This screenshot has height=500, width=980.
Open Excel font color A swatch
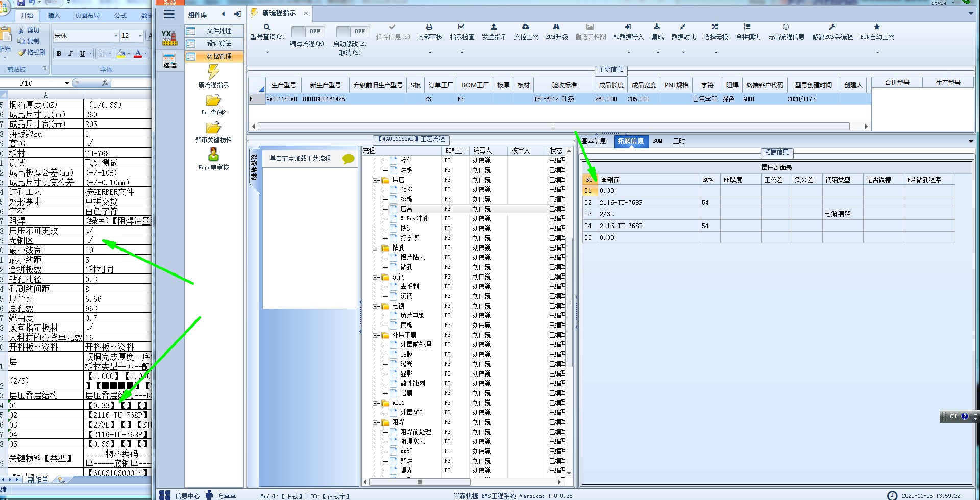click(137, 54)
